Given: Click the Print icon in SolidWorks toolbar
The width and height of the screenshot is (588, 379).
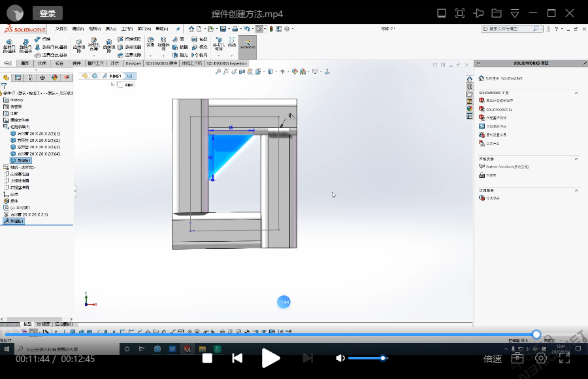Looking at the screenshot, I should pyautogui.click(x=235, y=29).
